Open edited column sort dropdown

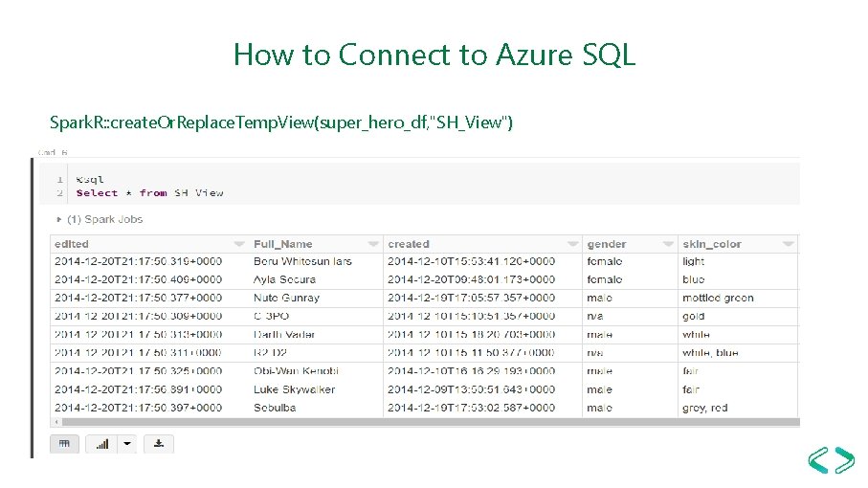239,244
